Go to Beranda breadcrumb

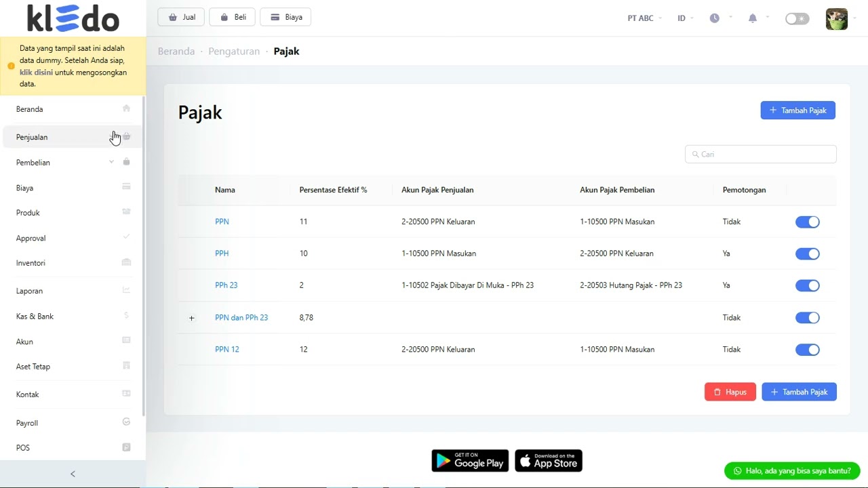[x=176, y=52]
